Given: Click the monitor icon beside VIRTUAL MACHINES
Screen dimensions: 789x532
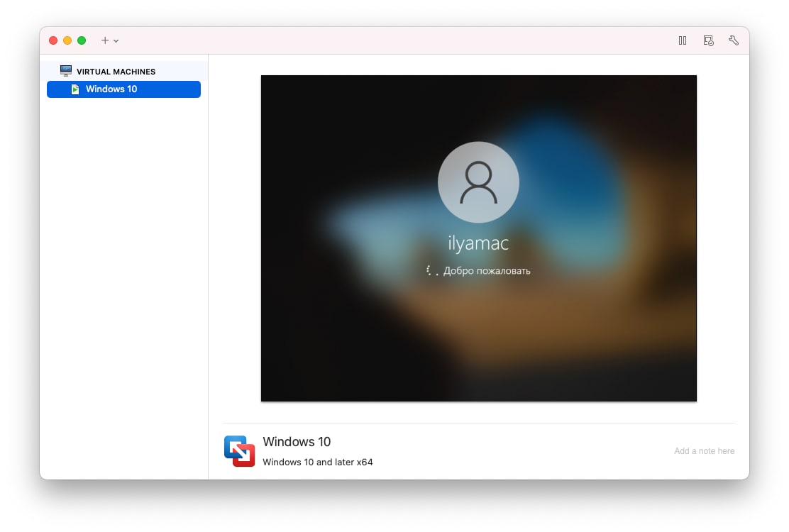Looking at the screenshot, I should 66,70.
